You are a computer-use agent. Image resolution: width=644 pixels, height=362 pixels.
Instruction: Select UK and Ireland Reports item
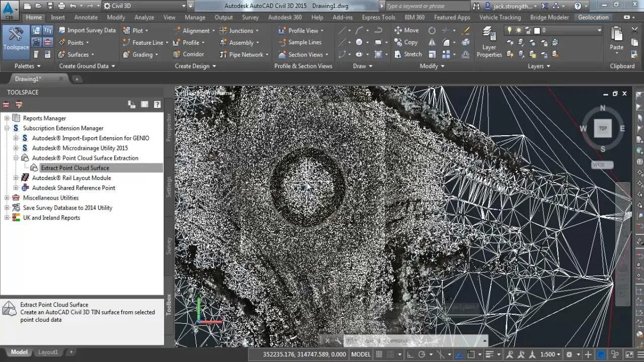point(51,218)
